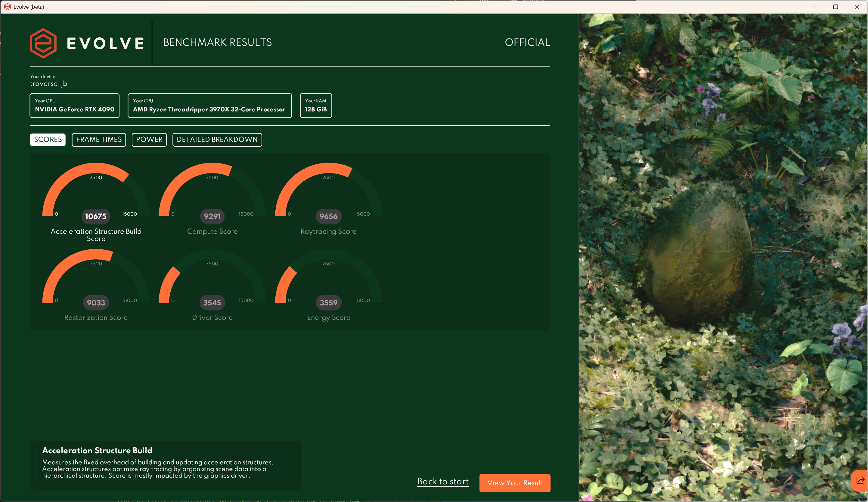The height and width of the screenshot is (502, 868).
Task: Click the View Your Result button
Action: (515, 483)
